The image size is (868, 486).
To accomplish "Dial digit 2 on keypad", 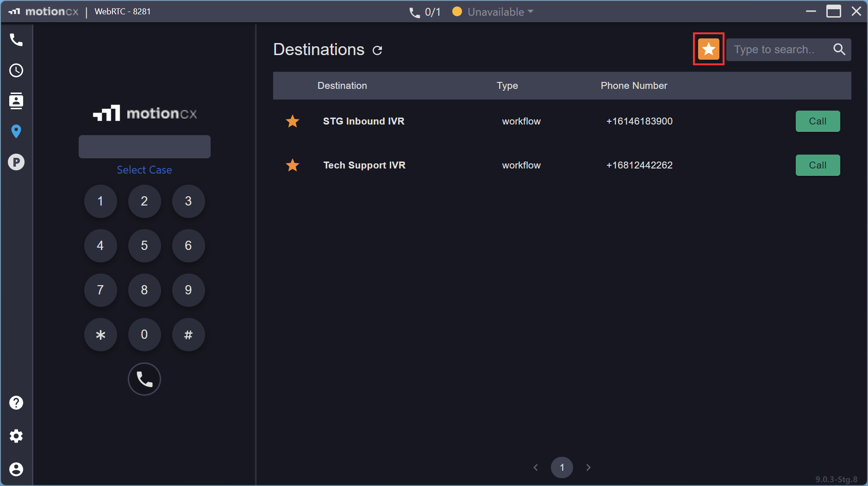I will (144, 201).
